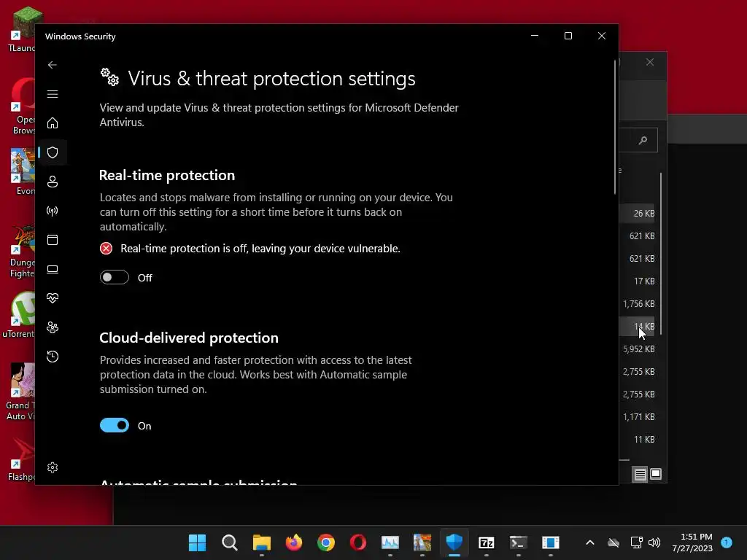
Task: Open the hamburger navigation menu
Action: click(53, 94)
